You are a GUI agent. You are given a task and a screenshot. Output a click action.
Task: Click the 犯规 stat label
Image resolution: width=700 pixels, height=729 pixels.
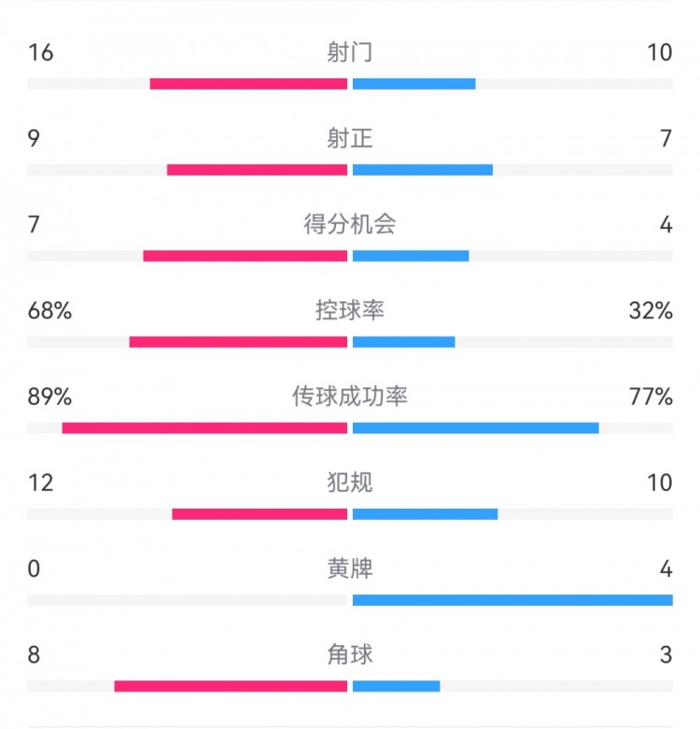(x=350, y=483)
